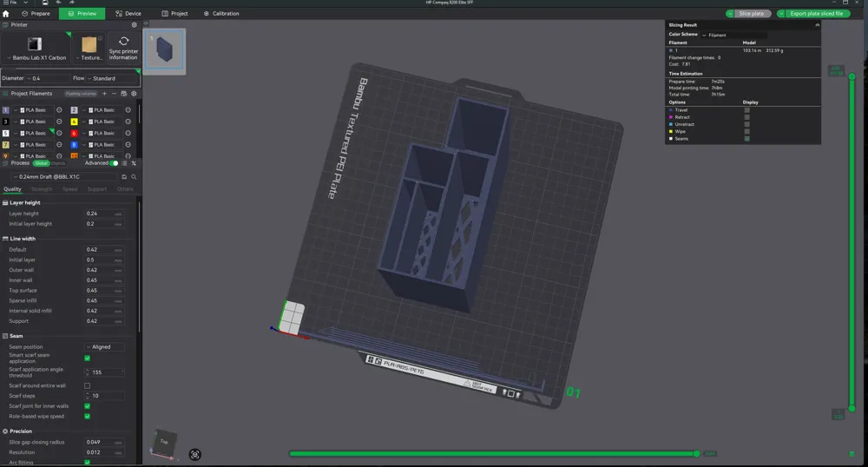This screenshot has width=868, height=467.
Task: Toggle Smart scarf seam application checkbox
Action: coord(87,358)
